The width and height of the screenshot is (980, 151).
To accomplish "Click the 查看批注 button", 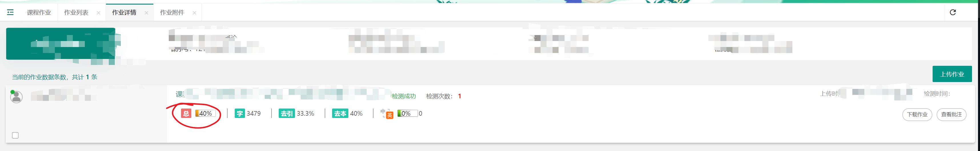I will pos(951,115).
